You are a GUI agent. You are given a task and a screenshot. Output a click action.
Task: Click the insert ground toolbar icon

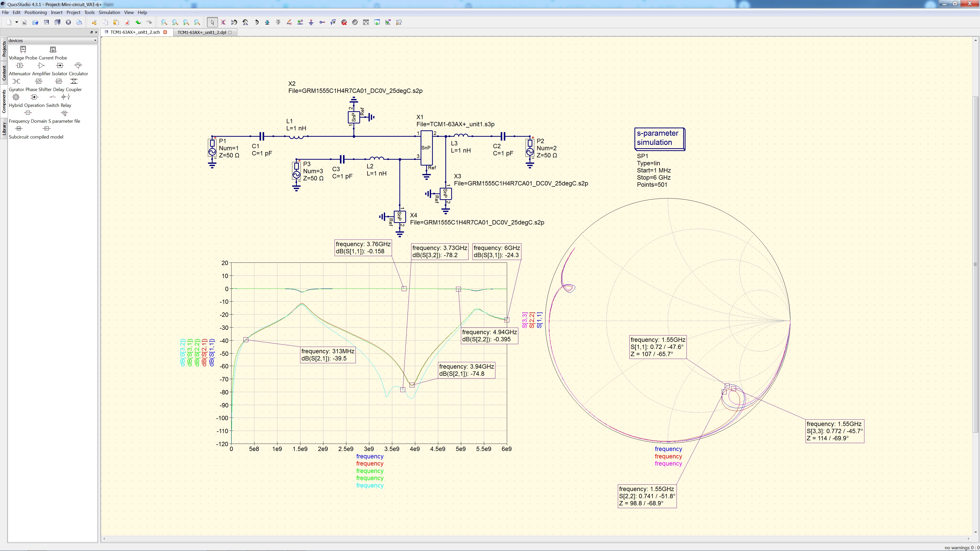point(311,22)
